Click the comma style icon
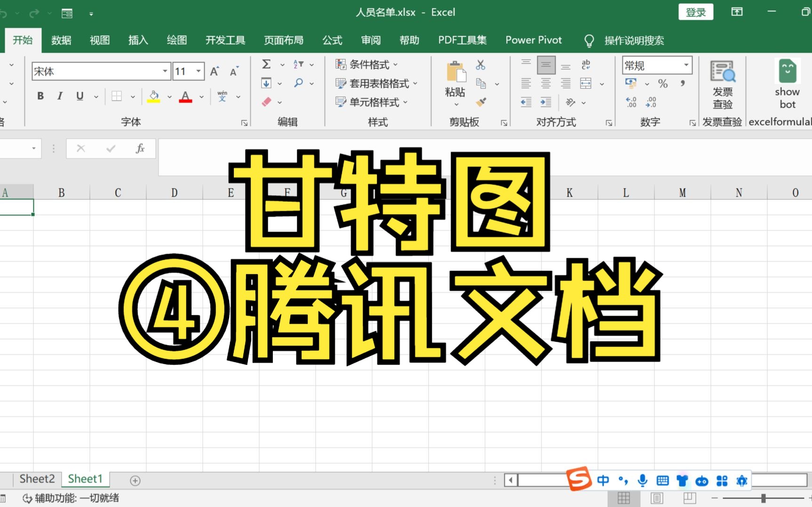The height and width of the screenshot is (507, 812). [683, 84]
